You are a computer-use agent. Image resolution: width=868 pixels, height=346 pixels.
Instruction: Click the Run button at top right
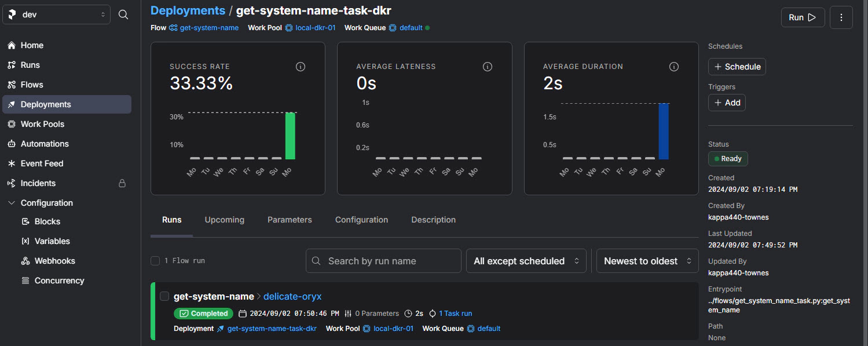[803, 17]
